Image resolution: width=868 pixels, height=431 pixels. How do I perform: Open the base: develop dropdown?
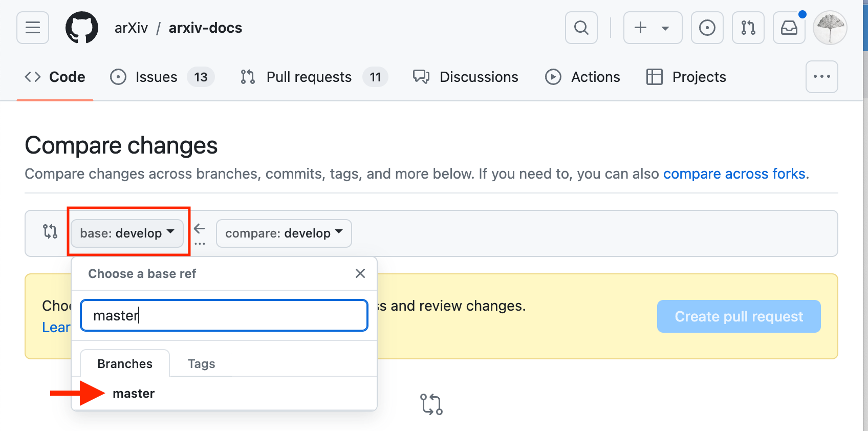point(127,233)
